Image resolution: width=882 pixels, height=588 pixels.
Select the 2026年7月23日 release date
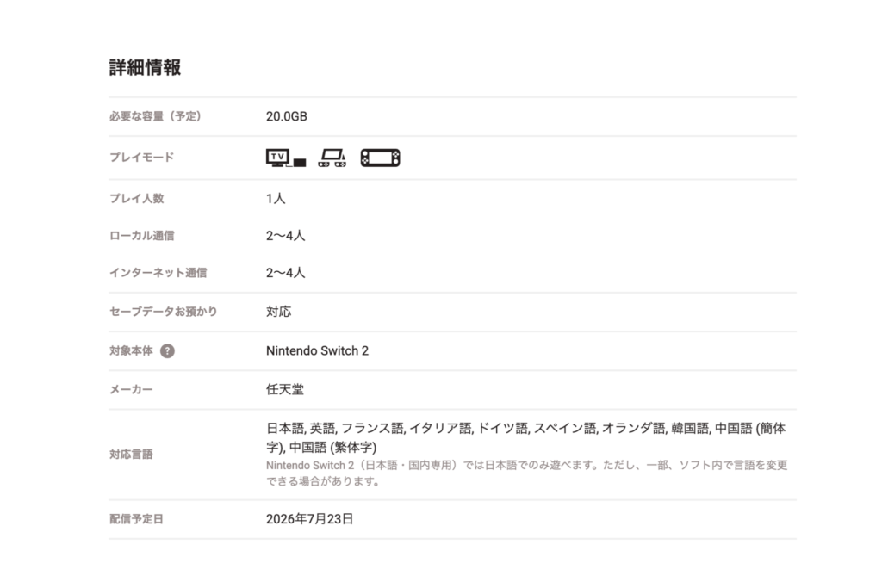tap(309, 519)
